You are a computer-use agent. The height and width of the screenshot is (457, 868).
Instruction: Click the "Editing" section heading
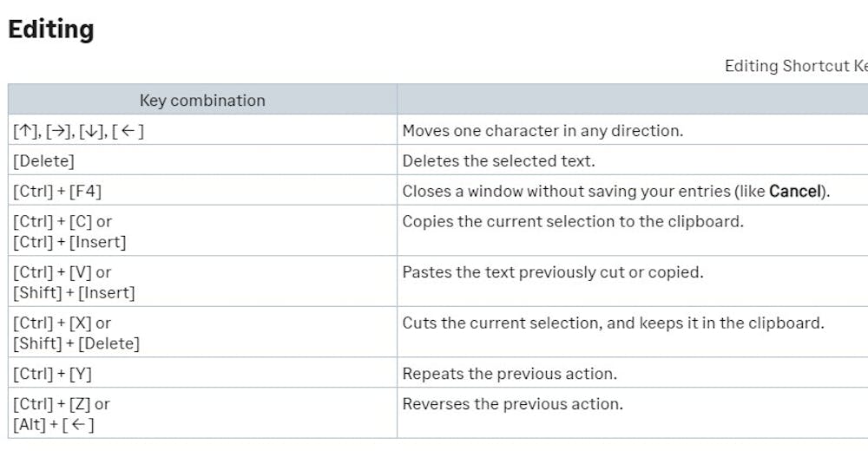[x=50, y=29]
